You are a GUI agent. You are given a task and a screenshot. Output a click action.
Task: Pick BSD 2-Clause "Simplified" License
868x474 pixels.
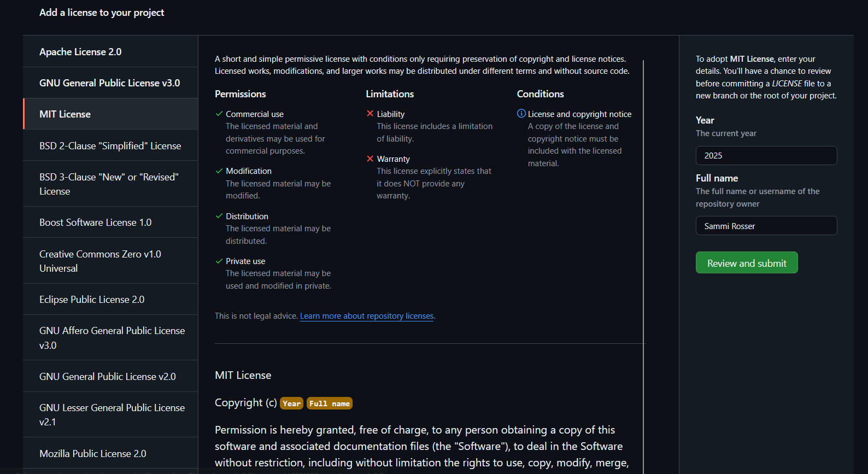pos(110,146)
